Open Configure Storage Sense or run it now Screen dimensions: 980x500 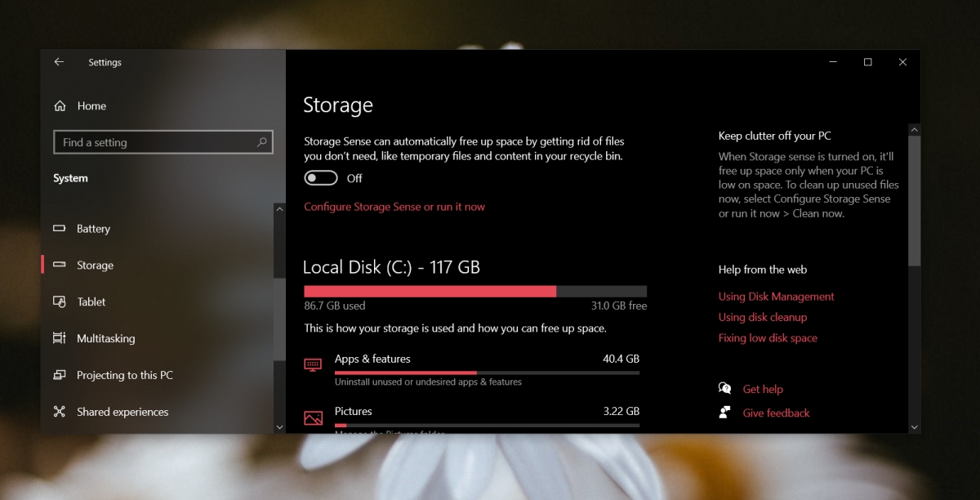[394, 207]
